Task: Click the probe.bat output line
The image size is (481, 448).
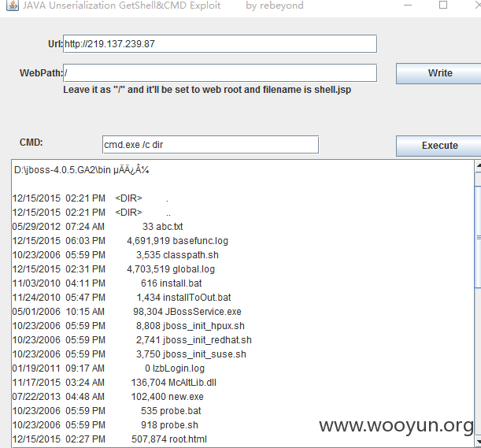Action: pos(107,411)
